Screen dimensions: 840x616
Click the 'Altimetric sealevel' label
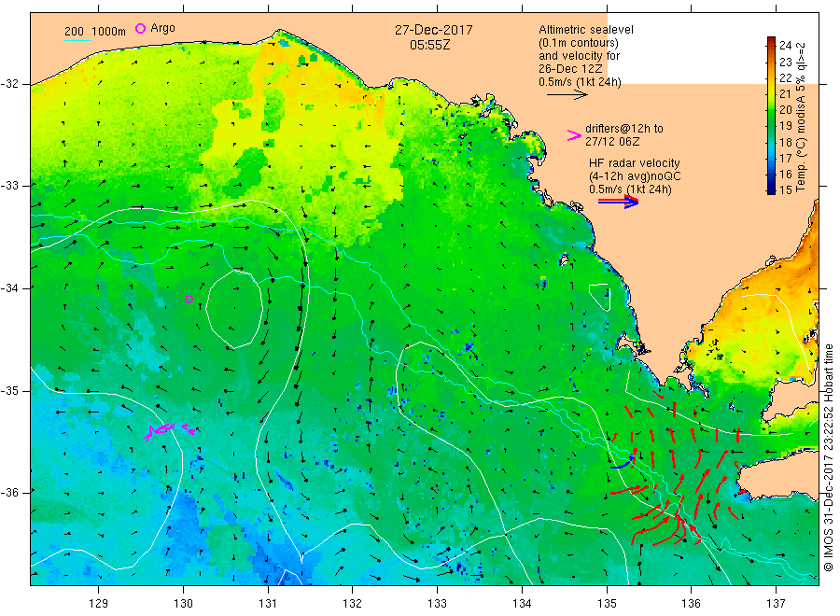pos(586,30)
